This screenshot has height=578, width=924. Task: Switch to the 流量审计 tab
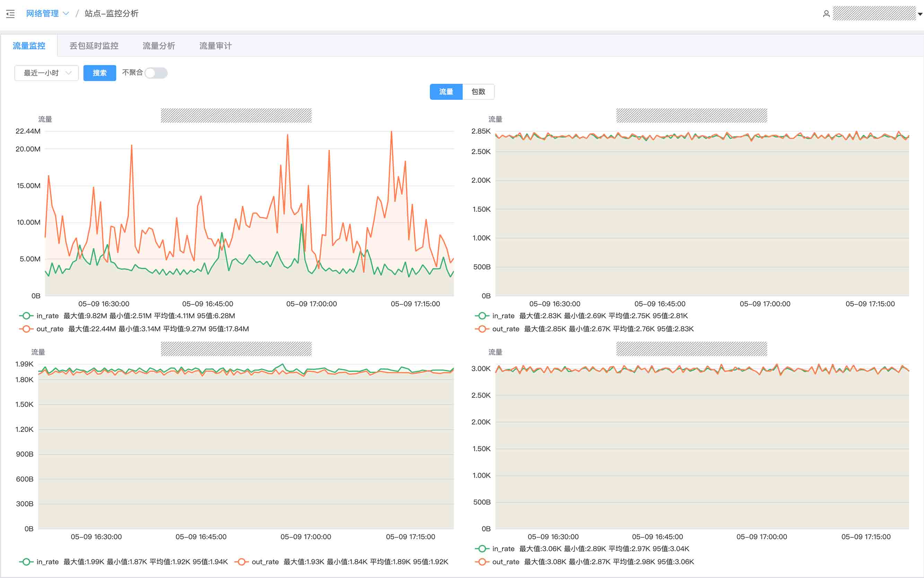[x=215, y=46]
